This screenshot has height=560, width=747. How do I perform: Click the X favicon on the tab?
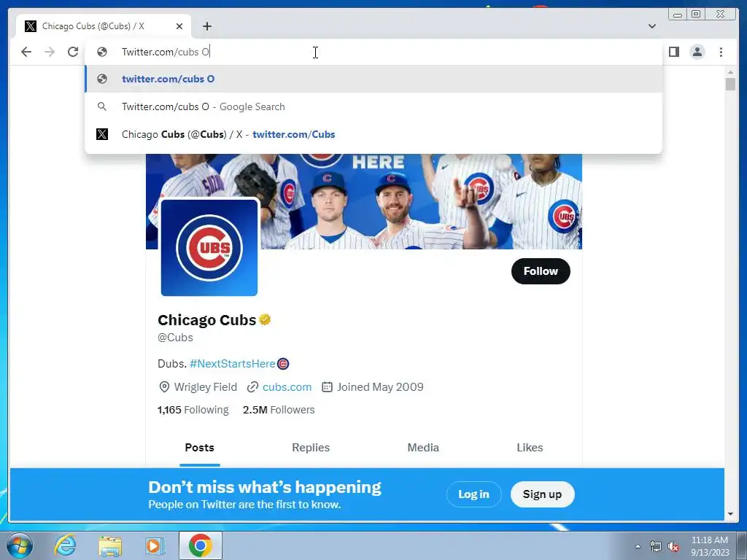pyautogui.click(x=31, y=26)
